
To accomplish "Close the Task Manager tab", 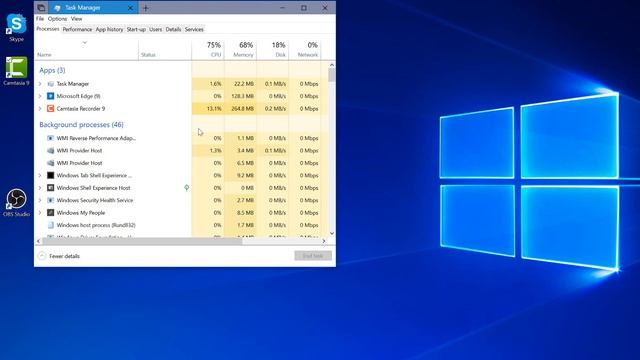I will click(131, 8).
